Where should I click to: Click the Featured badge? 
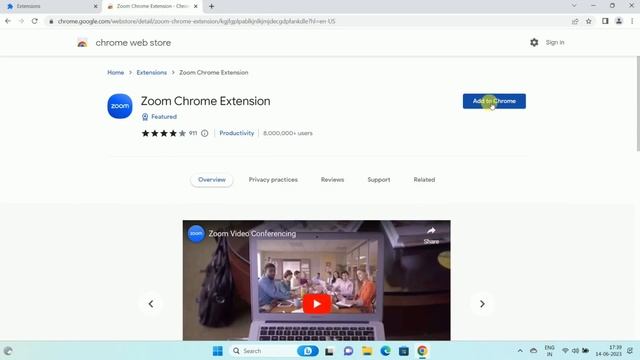coord(159,117)
